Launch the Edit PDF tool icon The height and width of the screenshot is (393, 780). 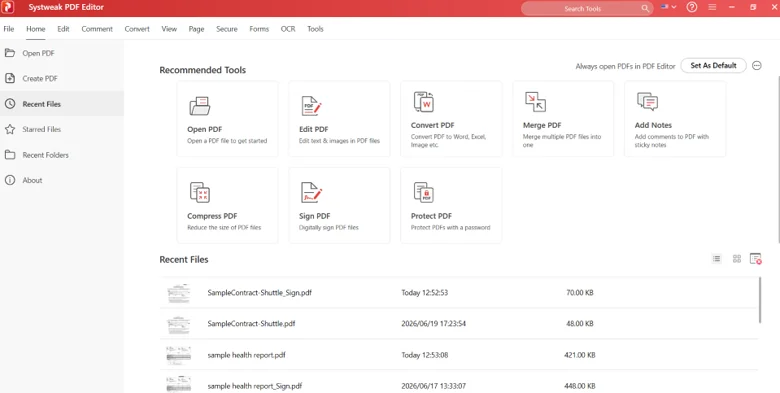312,106
